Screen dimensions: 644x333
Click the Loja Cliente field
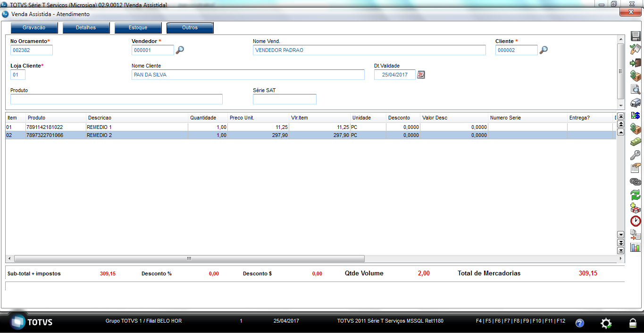click(x=18, y=75)
